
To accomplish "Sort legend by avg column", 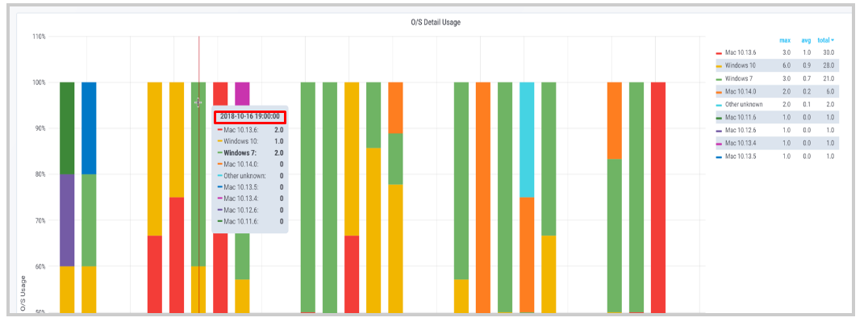I will (x=805, y=40).
